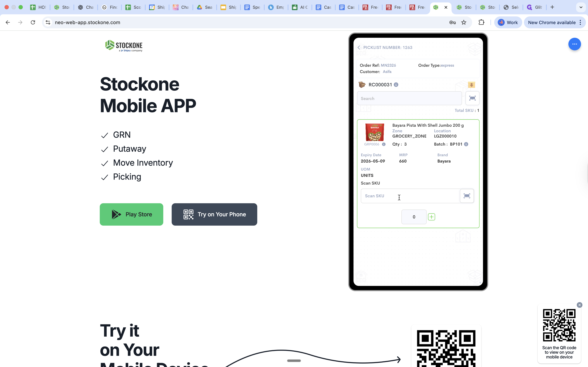This screenshot has height=367, width=588.
Task: Focus the Scan SKU input field
Action: [x=410, y=196]
